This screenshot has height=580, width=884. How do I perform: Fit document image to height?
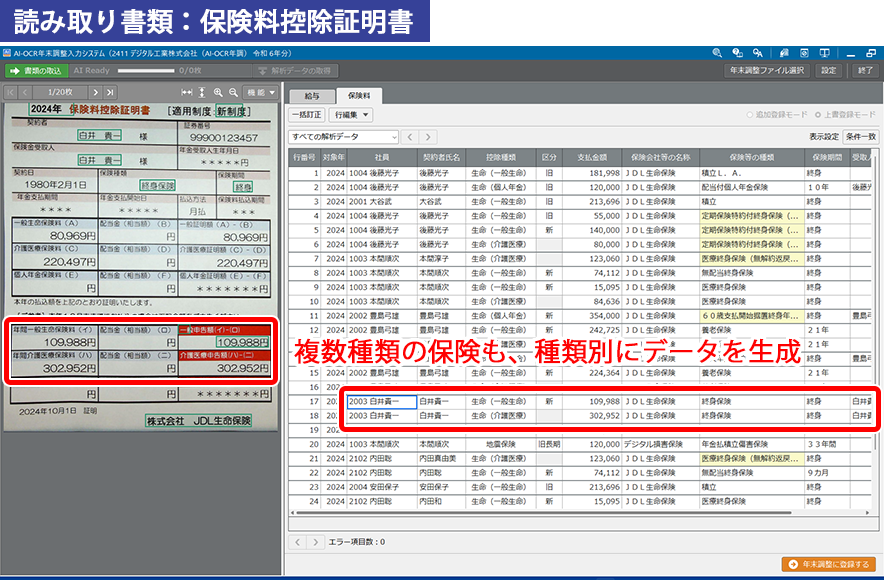point(202,92)
